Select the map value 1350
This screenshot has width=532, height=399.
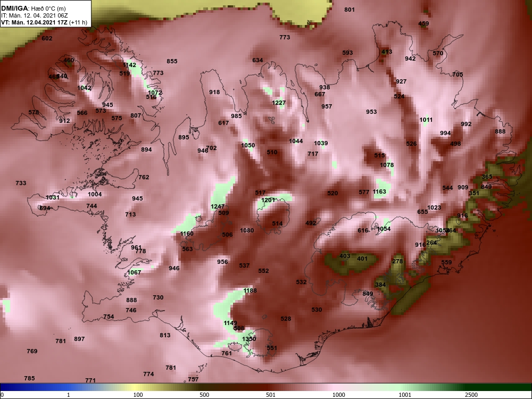pos(249,339)
